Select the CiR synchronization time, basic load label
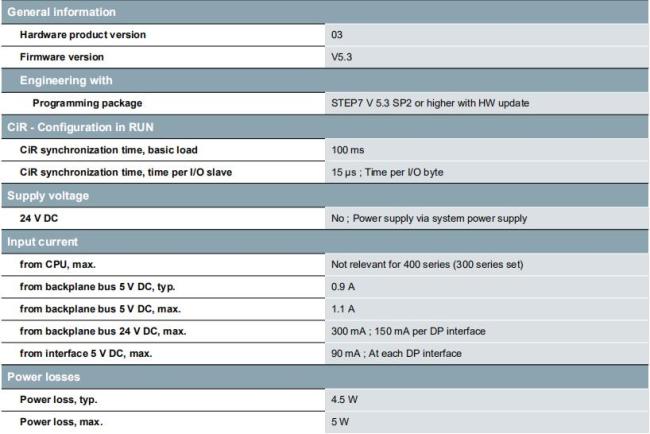650x434 pixels. click(x=109, y=149)
